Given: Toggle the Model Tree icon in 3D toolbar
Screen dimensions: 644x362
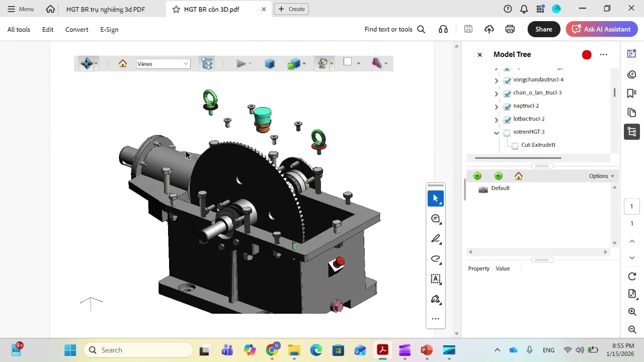Looking at the screenshot, I should [x=207, y=63].
